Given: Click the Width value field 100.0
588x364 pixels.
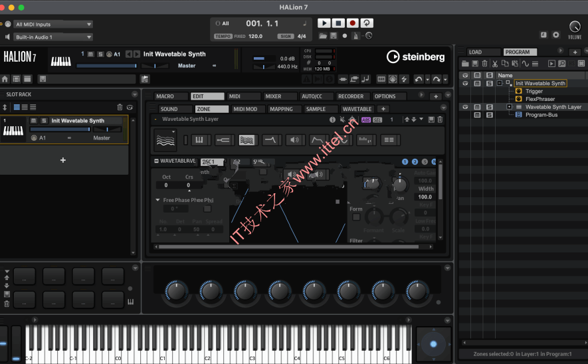Looking at the screenshot, I should (425, 197).
